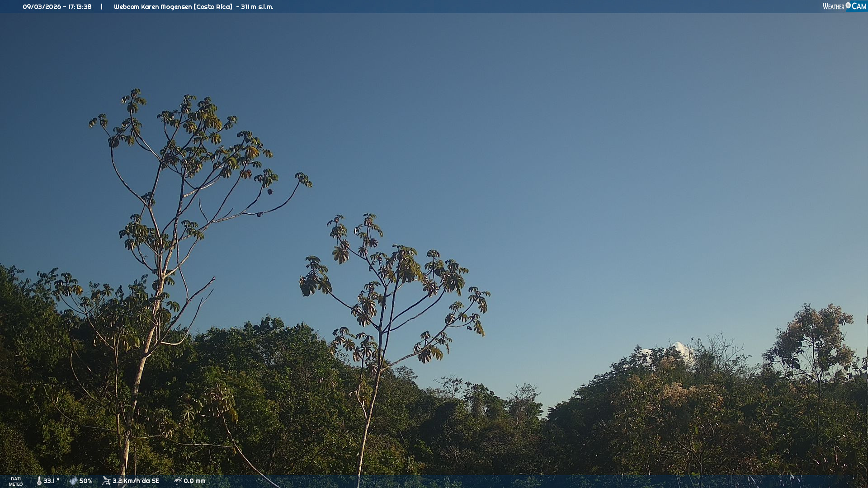
Task: Click the 311 m s.l.m. altitude text
Action: [257, 7]
